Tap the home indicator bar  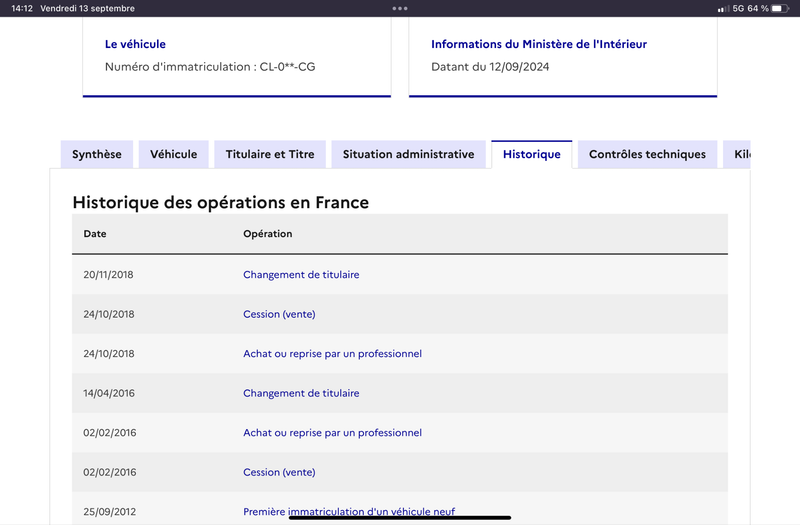[x=400, y=517]
